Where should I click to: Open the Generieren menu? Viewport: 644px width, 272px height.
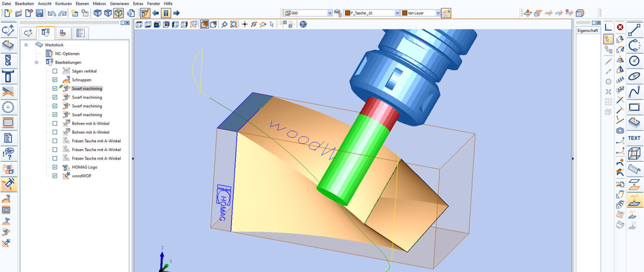pyautogui.click(x=119, y=3)
